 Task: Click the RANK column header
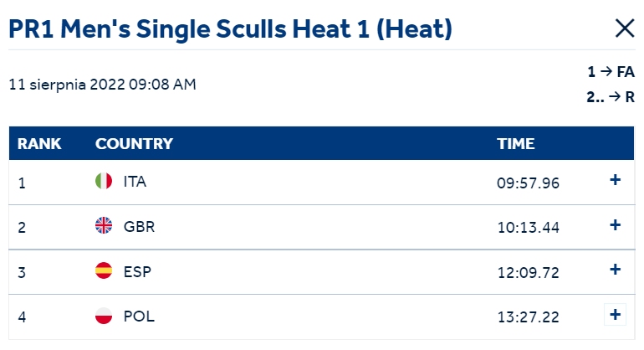click(x=39, y=143)
